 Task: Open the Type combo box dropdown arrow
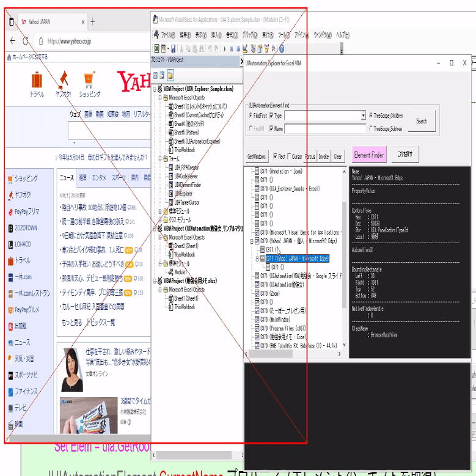pyautogui.click(x=363, y=115)
